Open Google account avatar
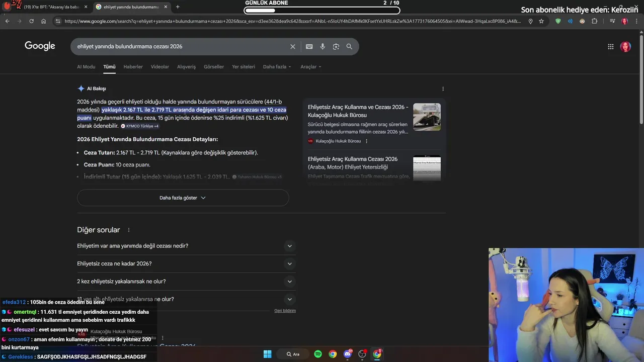This screenshot has height=362, width=644. (625, 46)
